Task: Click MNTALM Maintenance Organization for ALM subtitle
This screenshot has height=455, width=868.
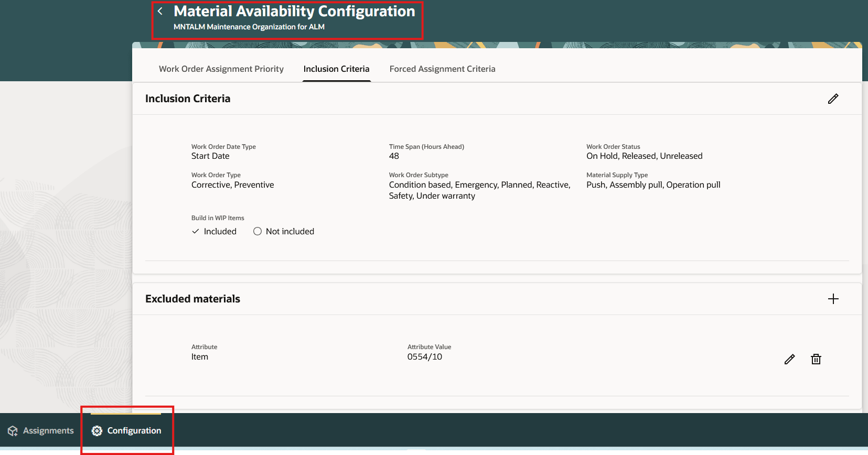Action: click(x=249, y=27)
